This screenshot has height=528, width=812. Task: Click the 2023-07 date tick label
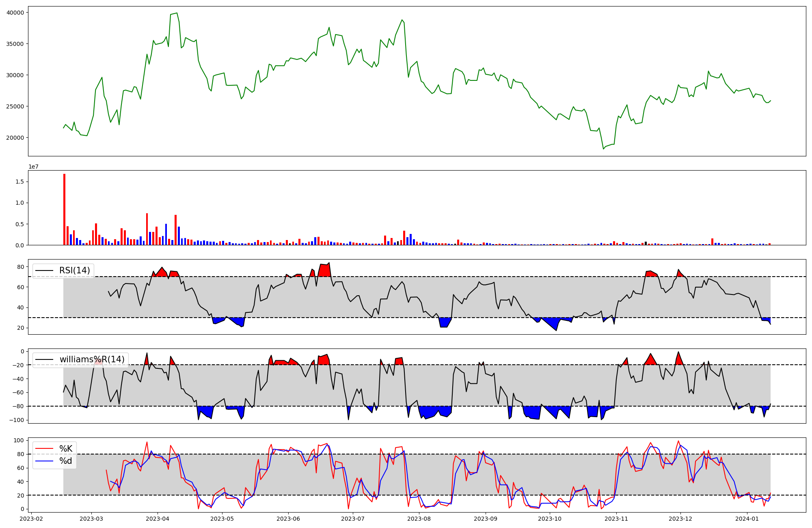tap(353, 519)
